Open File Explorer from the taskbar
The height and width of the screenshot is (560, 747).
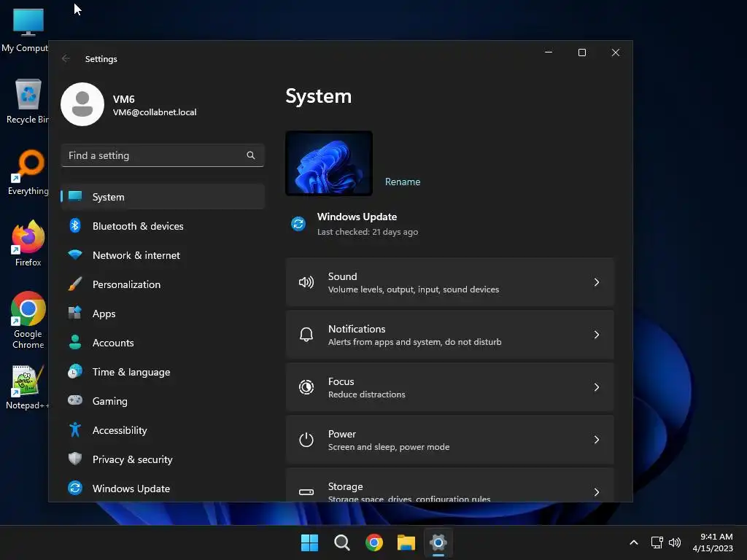(406, 542)
